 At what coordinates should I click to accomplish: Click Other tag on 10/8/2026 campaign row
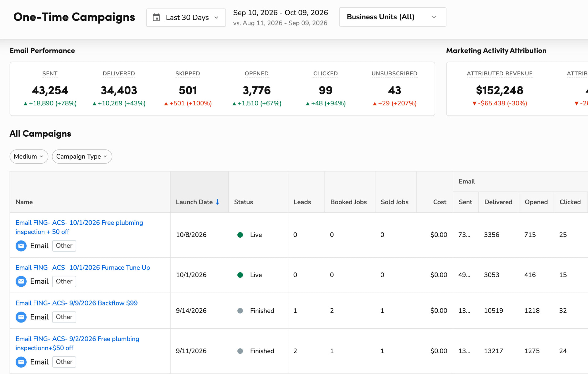point(64,246)
